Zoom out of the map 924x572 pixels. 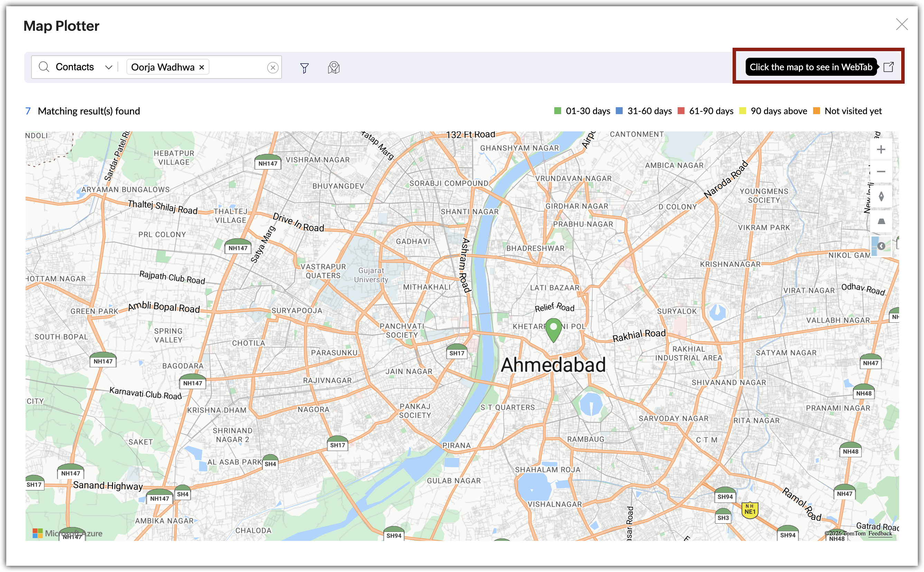point(881,172)
